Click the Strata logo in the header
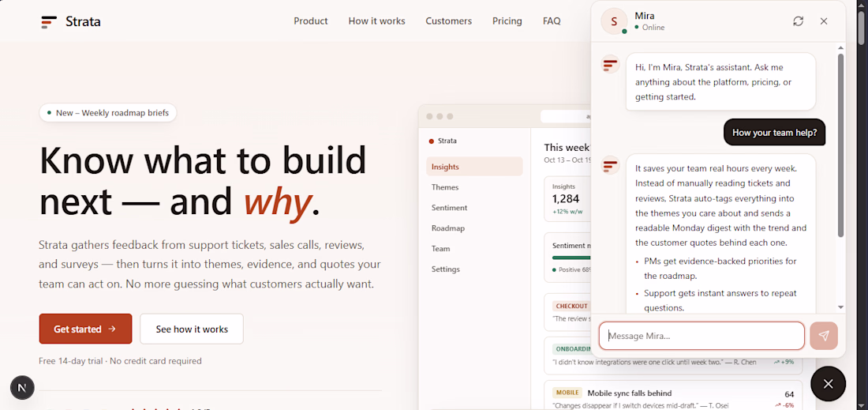868x410 pixels. 70,21
